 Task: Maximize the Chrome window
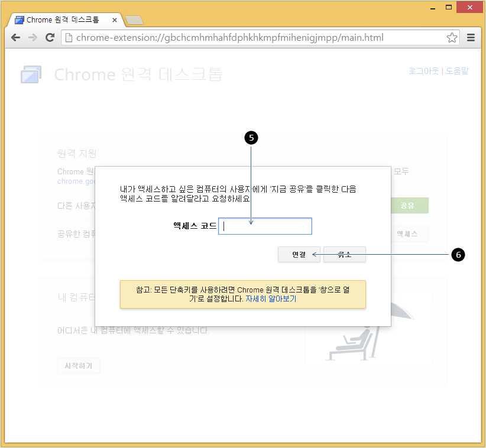coord(449,8)
